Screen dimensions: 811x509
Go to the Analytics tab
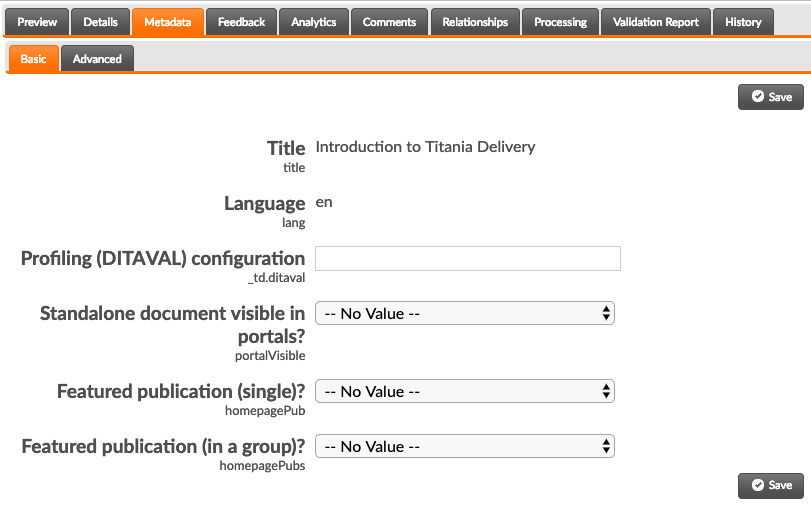pos(313,22)
